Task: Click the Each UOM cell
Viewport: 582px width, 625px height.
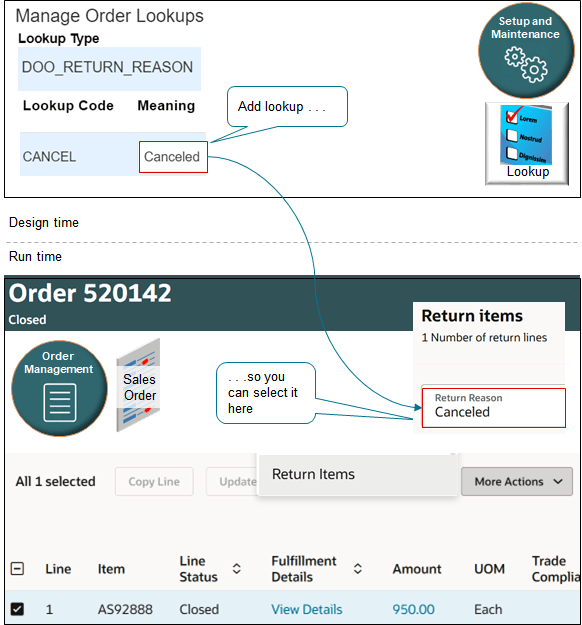Action: (x=488, y=609)
